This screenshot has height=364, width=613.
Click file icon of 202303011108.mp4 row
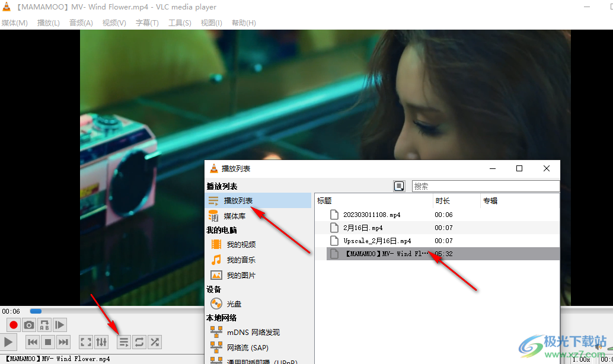[x=334, y=215]
